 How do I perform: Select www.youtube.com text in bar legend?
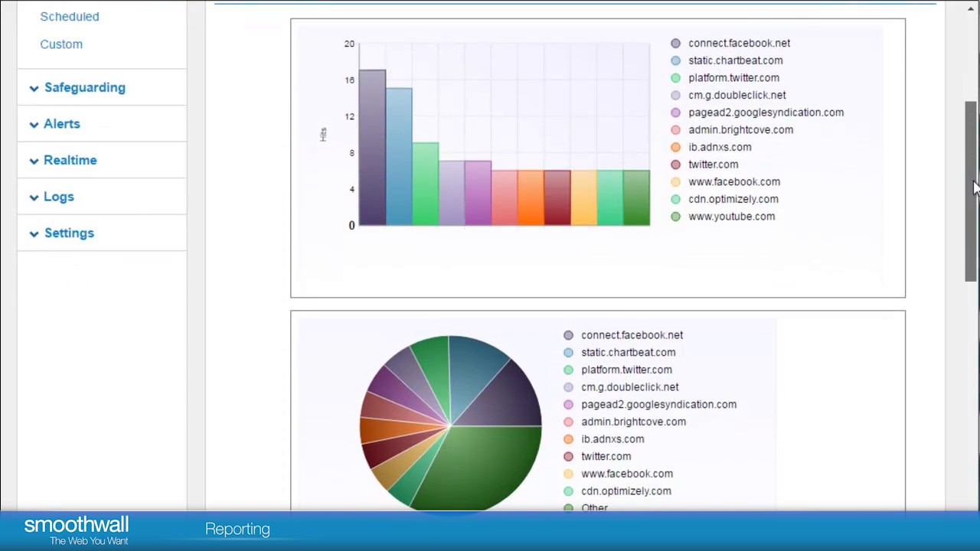(731, 217)
